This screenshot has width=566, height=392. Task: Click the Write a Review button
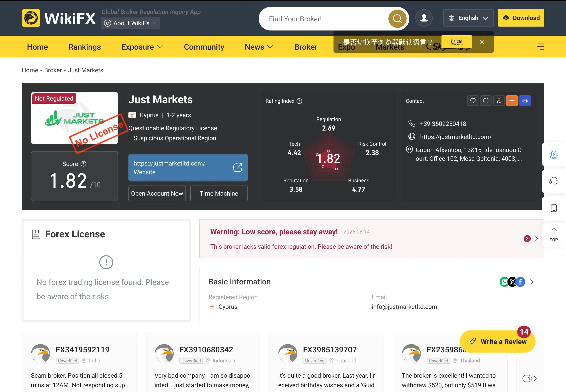pyautogui.click(x=497, y=342)
